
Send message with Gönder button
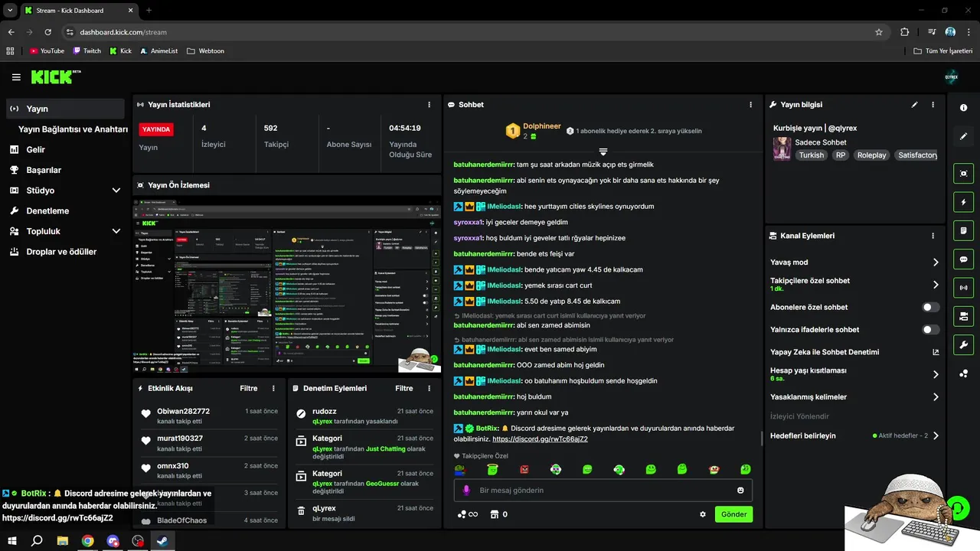(733, 514)
